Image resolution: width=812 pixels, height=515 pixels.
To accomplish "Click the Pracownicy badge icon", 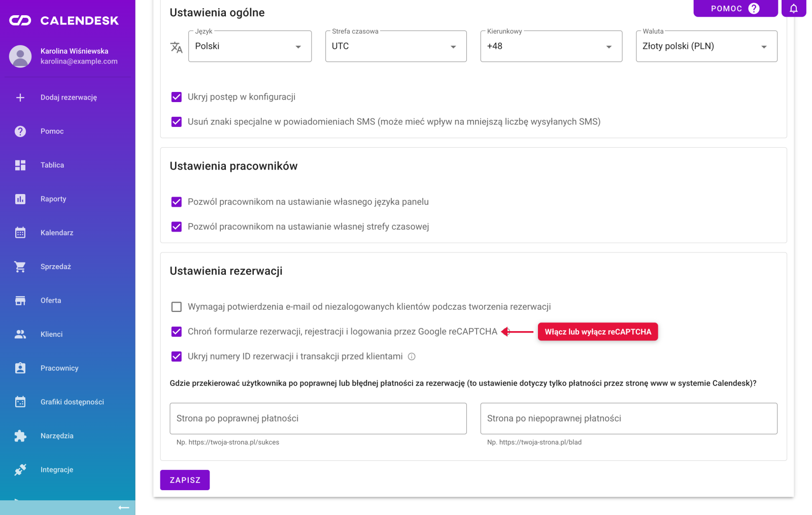I will click(x=20, y=368).
